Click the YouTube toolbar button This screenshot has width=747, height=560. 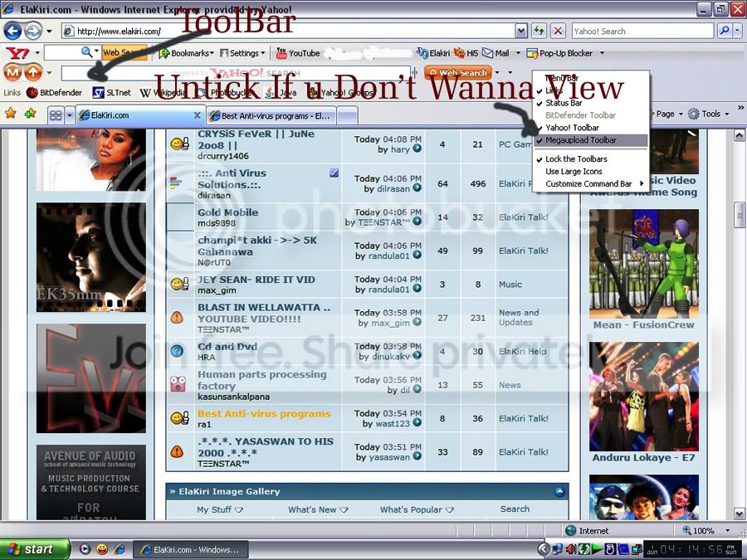(298, 53)
